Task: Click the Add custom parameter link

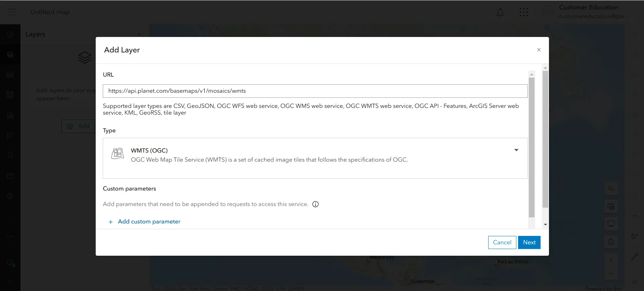Action: click(x=149, y=221)
